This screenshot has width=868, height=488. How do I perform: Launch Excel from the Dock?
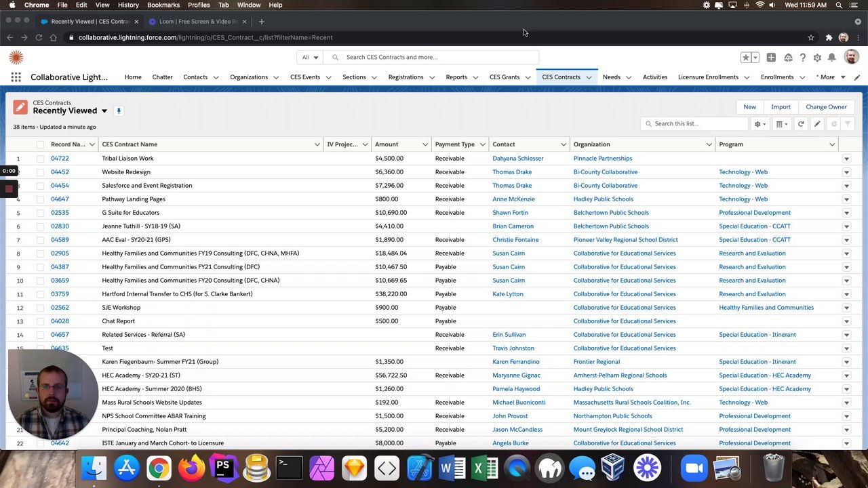point(484,468)
